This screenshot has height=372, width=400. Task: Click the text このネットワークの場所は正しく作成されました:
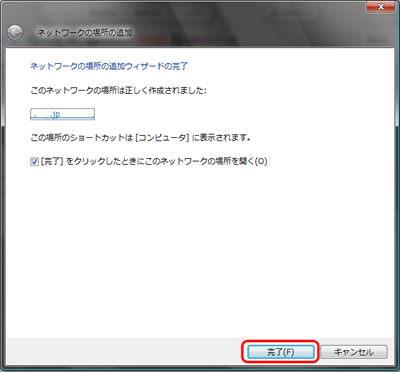click(118, 90)
